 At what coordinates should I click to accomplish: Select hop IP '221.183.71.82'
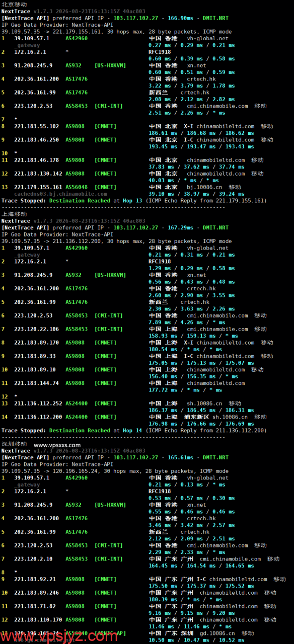click(x=35, y=606)
